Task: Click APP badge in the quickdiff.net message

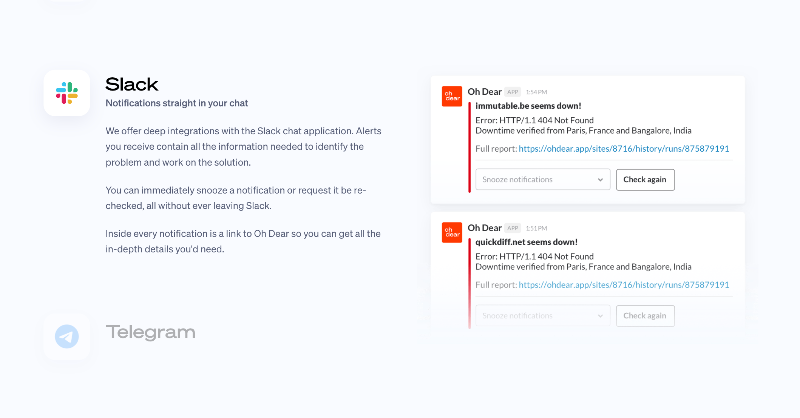Action: [513, 228]
